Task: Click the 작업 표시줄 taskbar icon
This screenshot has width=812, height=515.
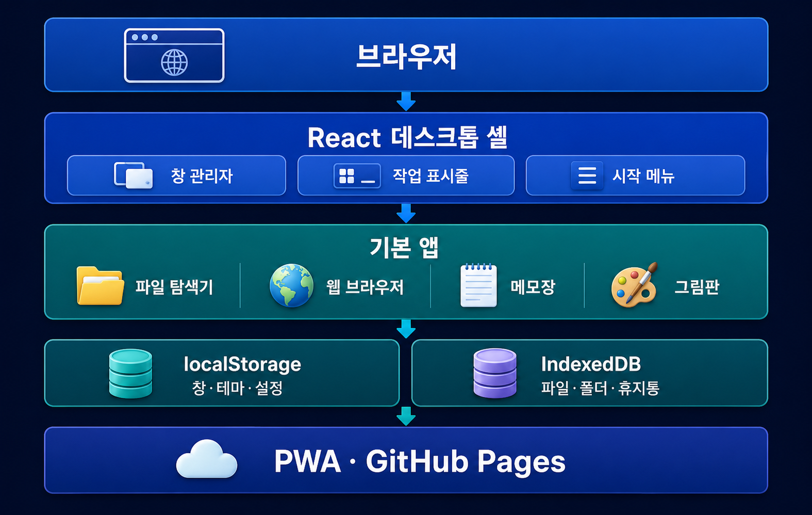Action: [x=357, y=176]
